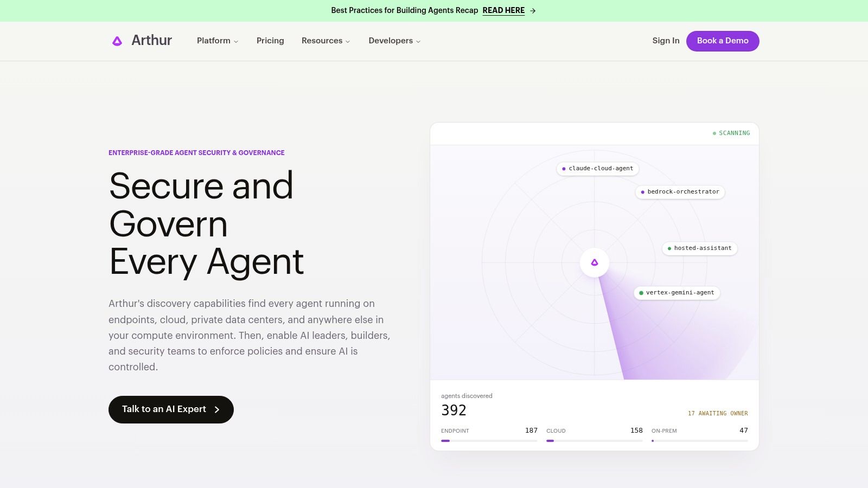This screenshot has width=868, height=488.
Task: Click the Book a Demo button
Action: click(x=723, y=41)
